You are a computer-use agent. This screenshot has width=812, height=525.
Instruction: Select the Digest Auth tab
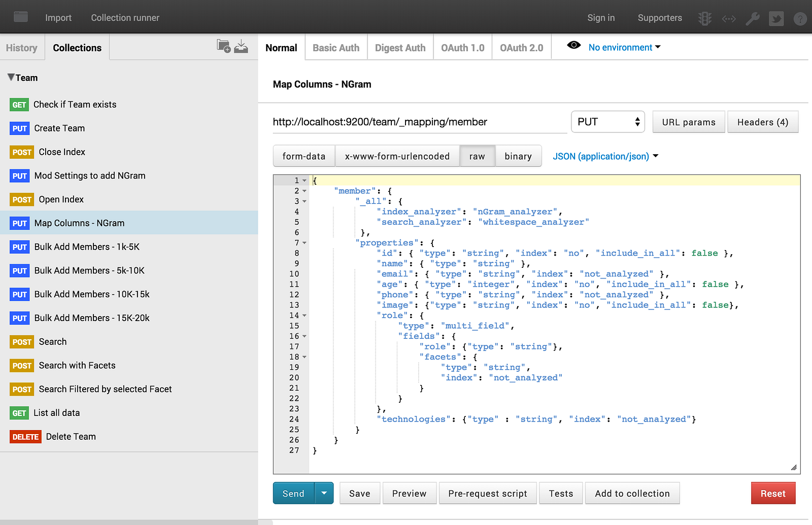point(400,48)
